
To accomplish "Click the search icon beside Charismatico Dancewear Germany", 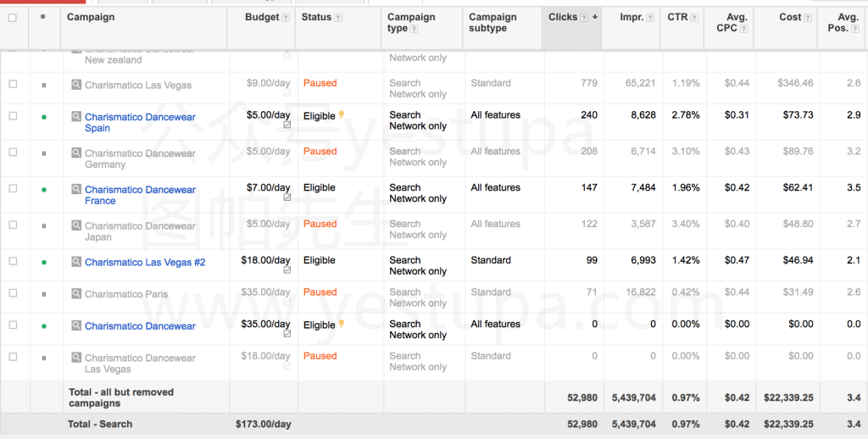I will click(x=76, y=153).
